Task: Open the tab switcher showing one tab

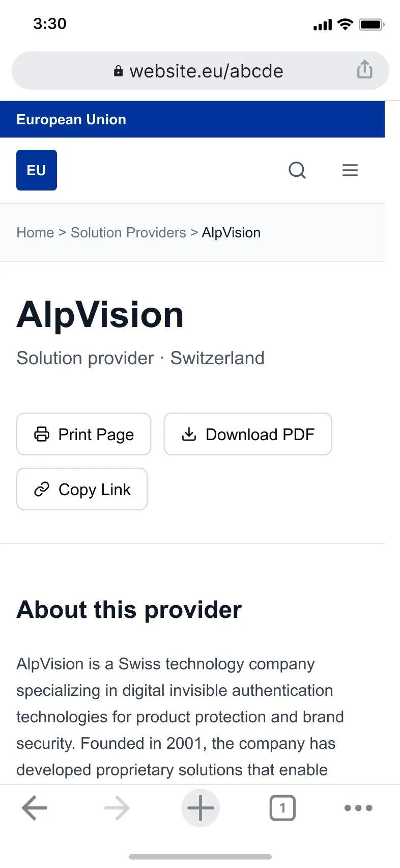Action: click(x=282, y=808)
